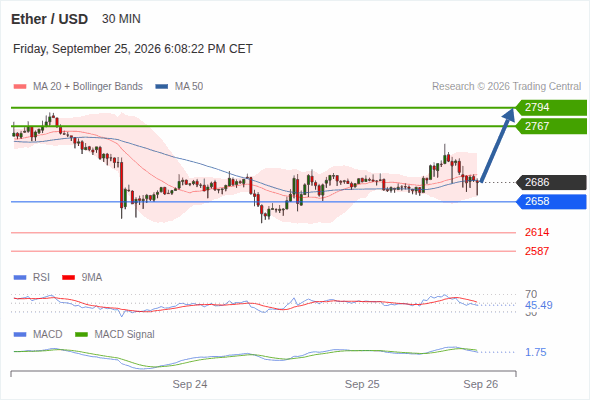Click the 2767 green resistance price tag
Image resolution: width=590 pixels, height=400 pixels.
coord(551,126)
